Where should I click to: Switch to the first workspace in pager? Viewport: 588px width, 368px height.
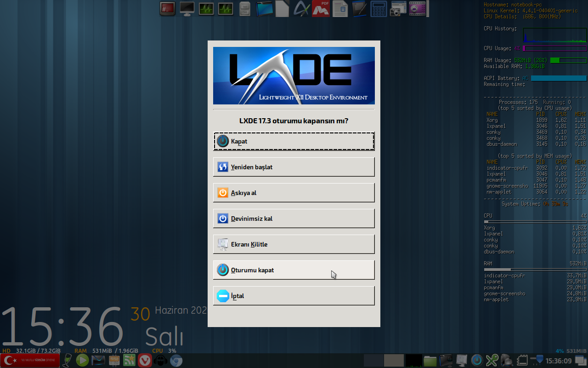pos(373,361)
